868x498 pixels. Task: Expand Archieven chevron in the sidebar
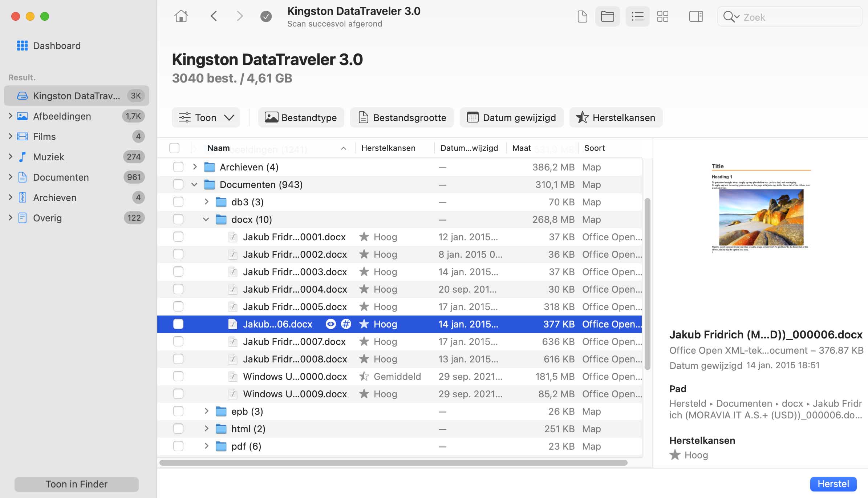pos(10,197)
